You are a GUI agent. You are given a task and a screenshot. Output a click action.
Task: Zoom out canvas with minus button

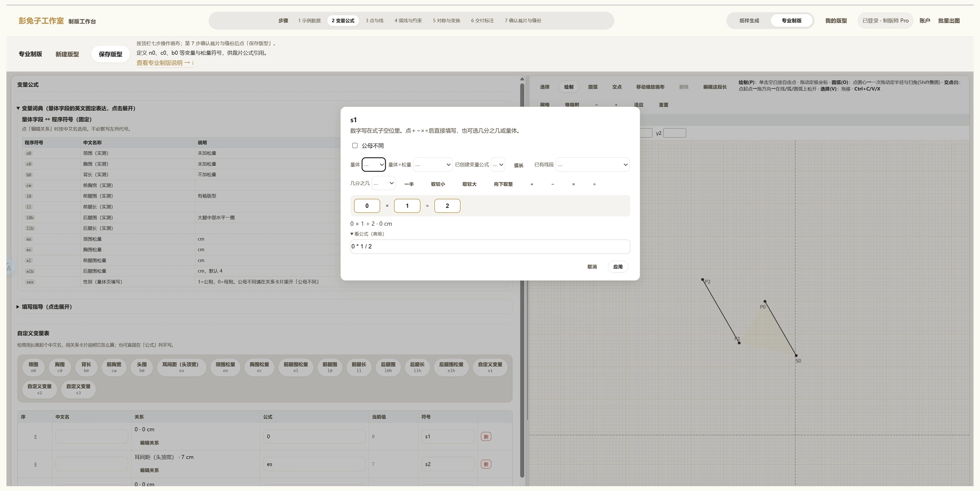point(596,105)
